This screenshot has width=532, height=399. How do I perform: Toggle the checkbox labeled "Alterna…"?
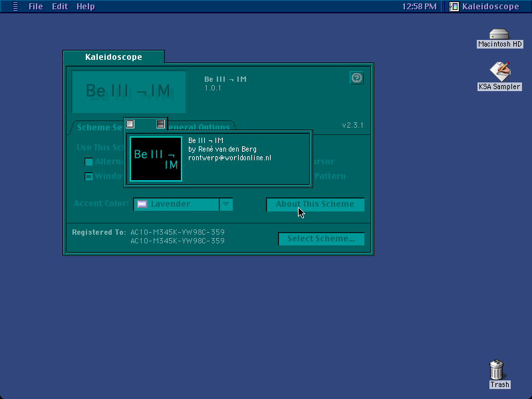point(88,162)
